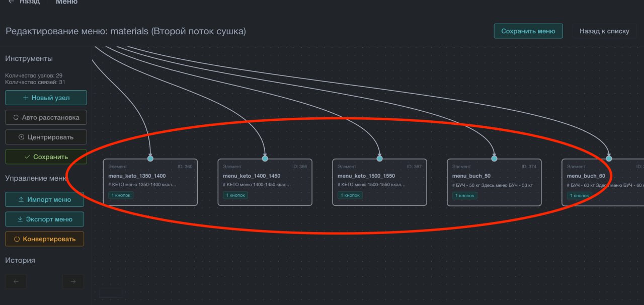Click the connection handle atop menu_keto_1350_1400 node
This screenshot has height=305, width=644.
[x=150, y=159]
